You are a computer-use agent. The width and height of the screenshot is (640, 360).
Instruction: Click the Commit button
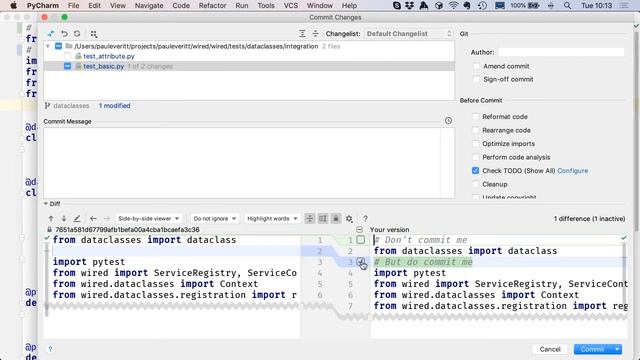[x=593, y=349]
